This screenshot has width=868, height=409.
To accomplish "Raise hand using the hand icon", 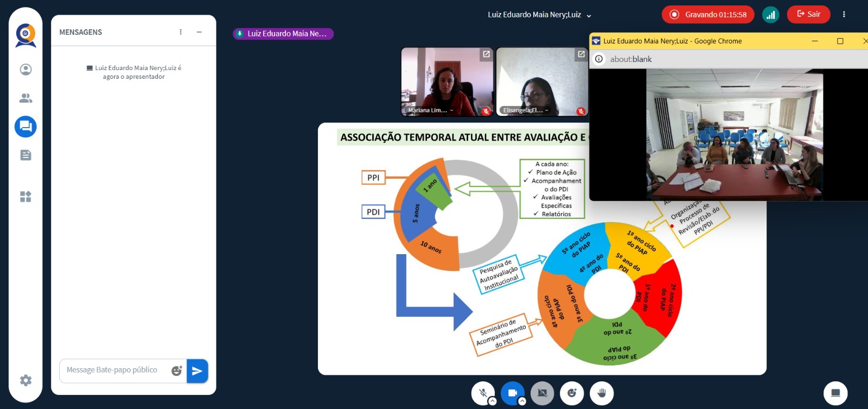I will pos(602,393).
